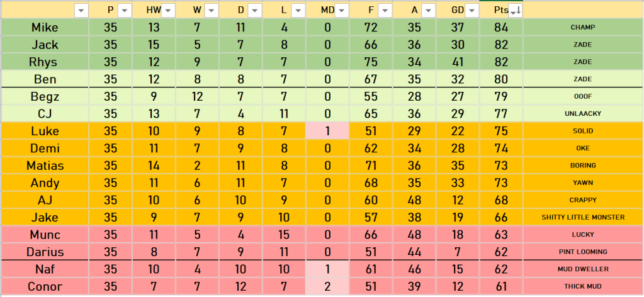Select the CHAMP comment cell
Screen dimensions: 644x297
click(582, 28)
